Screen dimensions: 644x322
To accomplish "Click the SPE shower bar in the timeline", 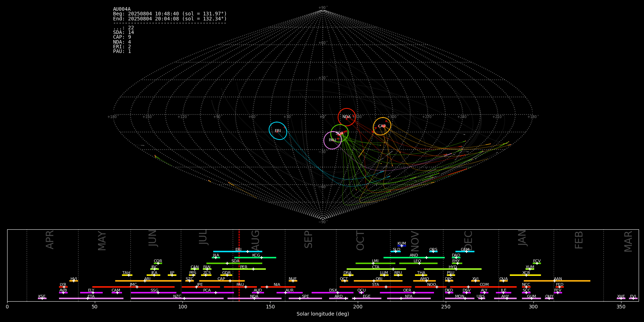I will (305, 298).
